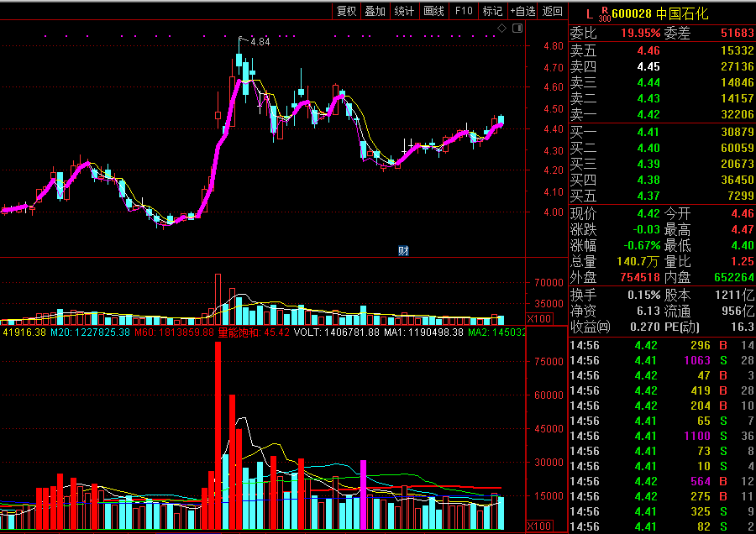The height and width of the screenshot is (534, 756).
Task: Open the 复权 adjustment menu
Action: coord(346,11)
